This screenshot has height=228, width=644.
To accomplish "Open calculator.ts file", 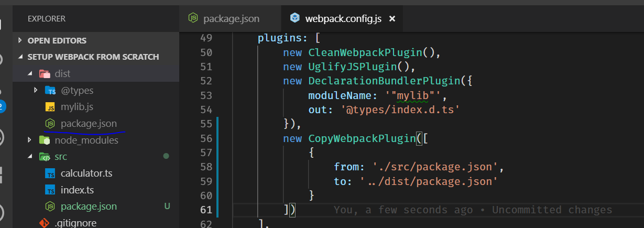I will [x=86, y=173].
